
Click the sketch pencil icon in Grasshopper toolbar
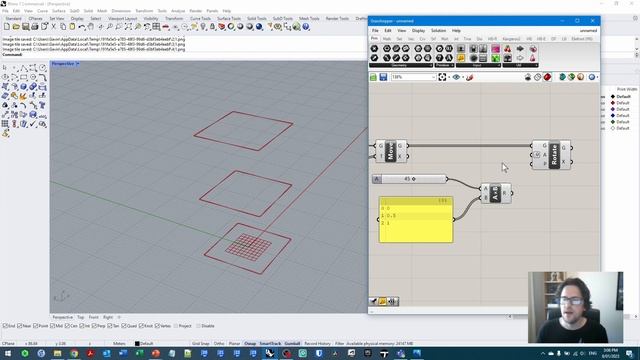click(469, 77)
